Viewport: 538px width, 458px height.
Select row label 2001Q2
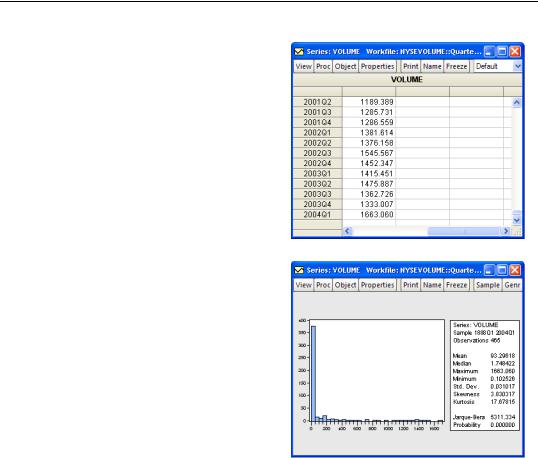click(x=317, y=102)
